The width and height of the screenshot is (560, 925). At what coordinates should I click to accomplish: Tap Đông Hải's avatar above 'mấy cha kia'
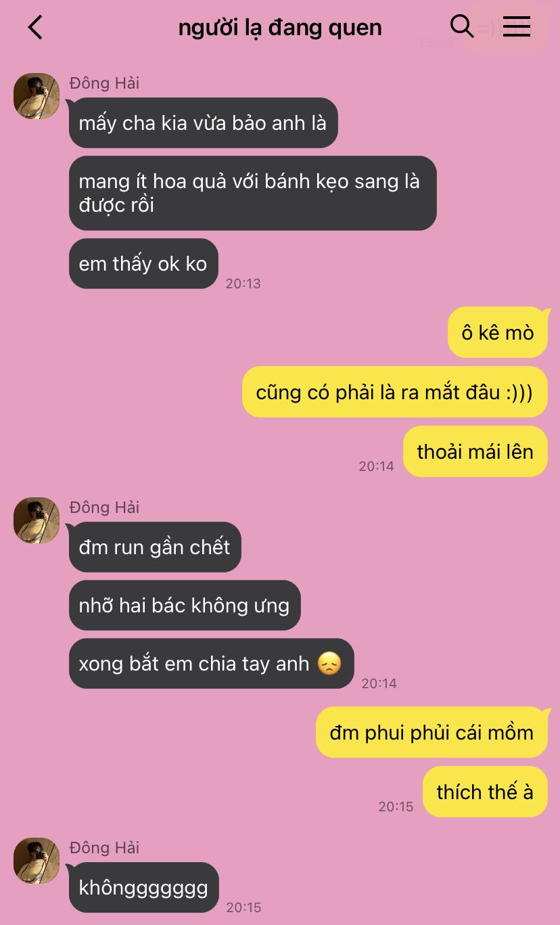click(37, 96)
